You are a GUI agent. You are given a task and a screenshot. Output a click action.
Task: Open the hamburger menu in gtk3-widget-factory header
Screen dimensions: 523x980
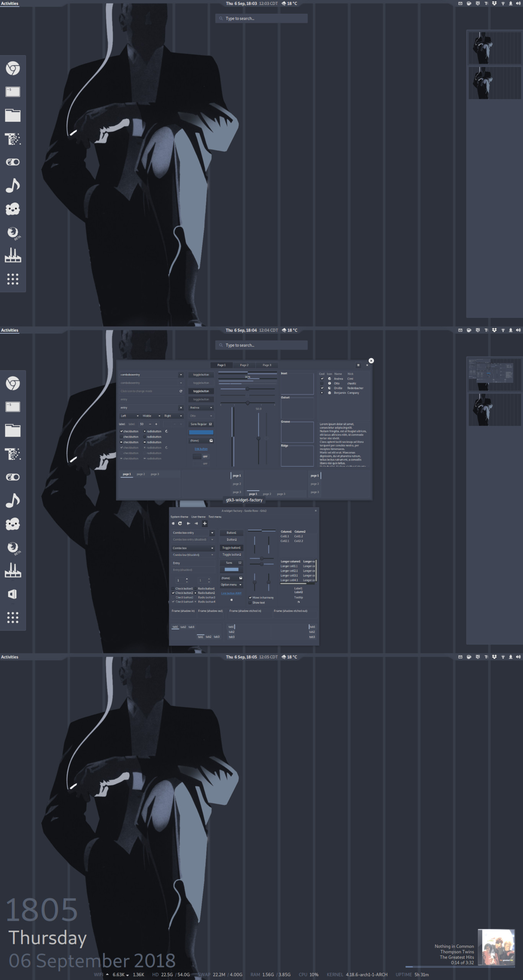(358, 365)
